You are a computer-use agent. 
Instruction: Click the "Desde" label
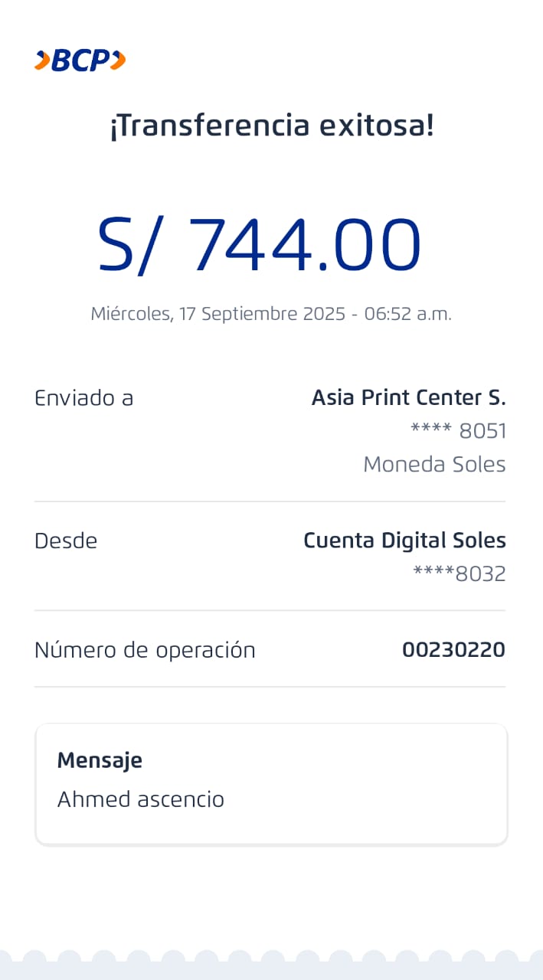pos(66,541)
